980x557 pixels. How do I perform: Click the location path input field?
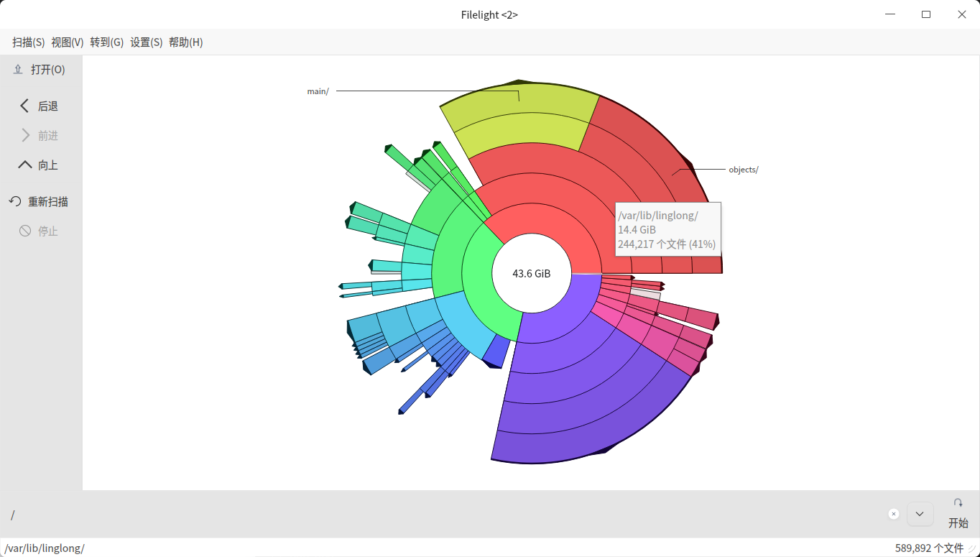(445, 515)
